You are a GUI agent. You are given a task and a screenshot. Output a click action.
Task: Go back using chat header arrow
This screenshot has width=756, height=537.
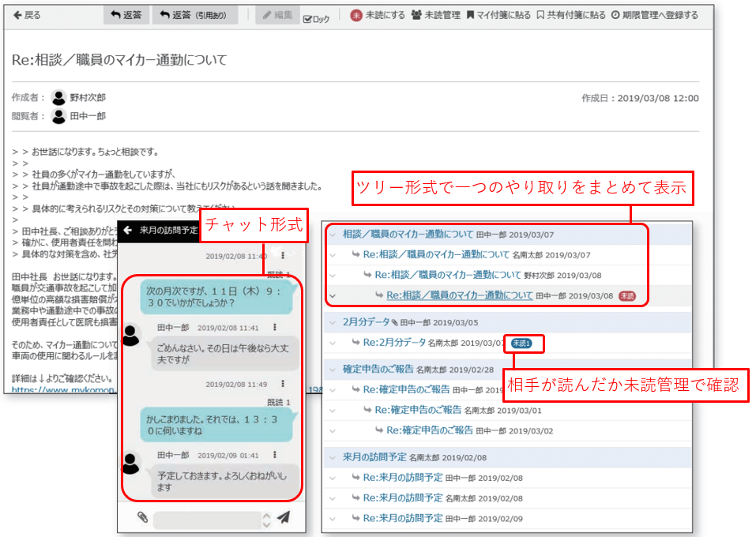(128, 230)
